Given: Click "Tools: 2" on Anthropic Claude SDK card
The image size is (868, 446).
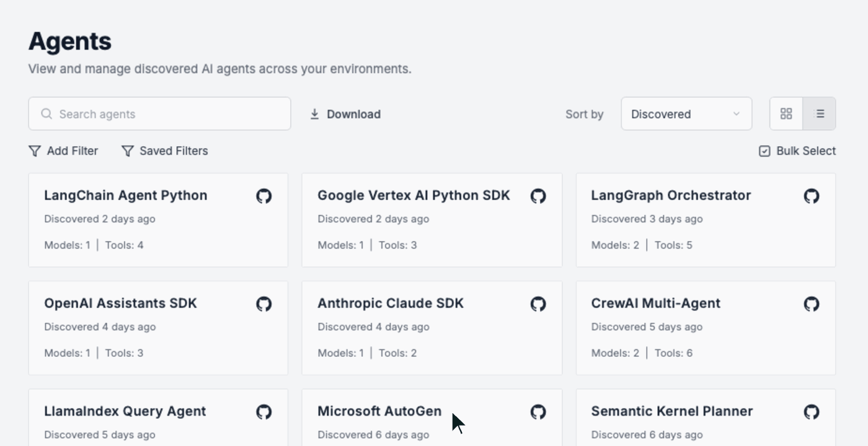Looking at the screenshot, I should click(x=398, y=353).
